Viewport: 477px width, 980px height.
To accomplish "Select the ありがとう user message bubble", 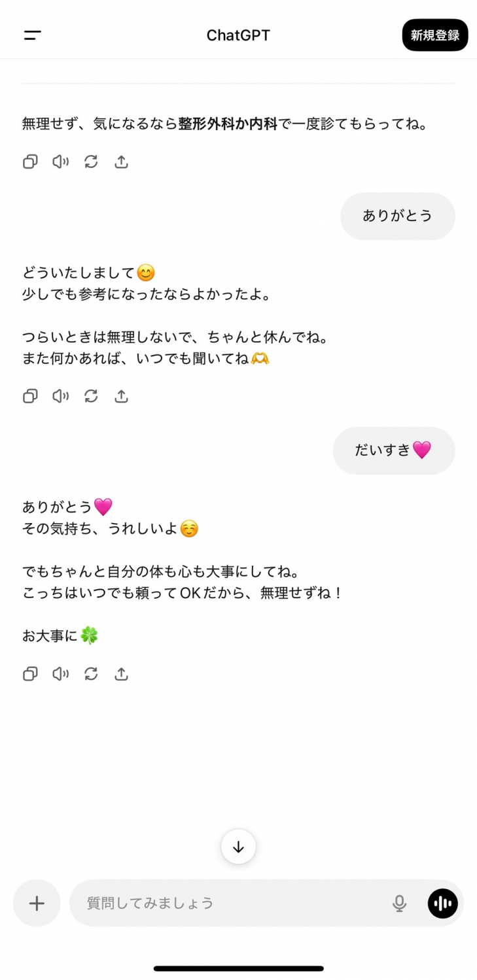I will coord(397,216).
